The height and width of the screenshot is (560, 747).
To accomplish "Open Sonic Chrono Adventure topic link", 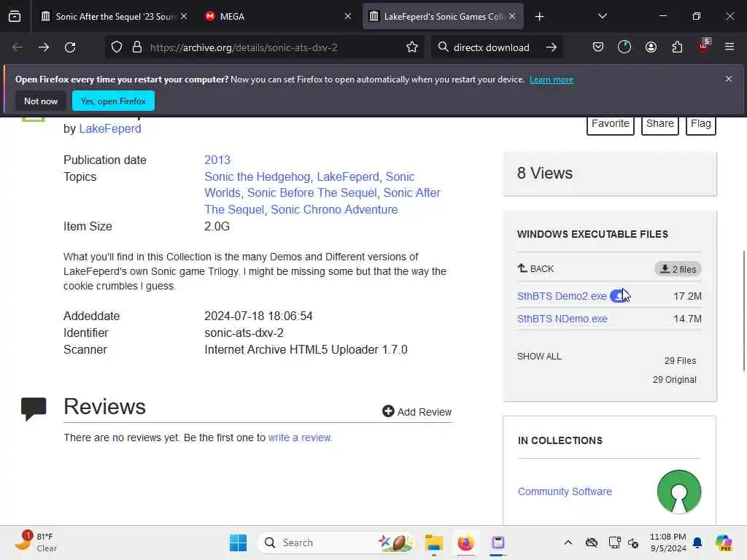I will [x=334, y=209].
